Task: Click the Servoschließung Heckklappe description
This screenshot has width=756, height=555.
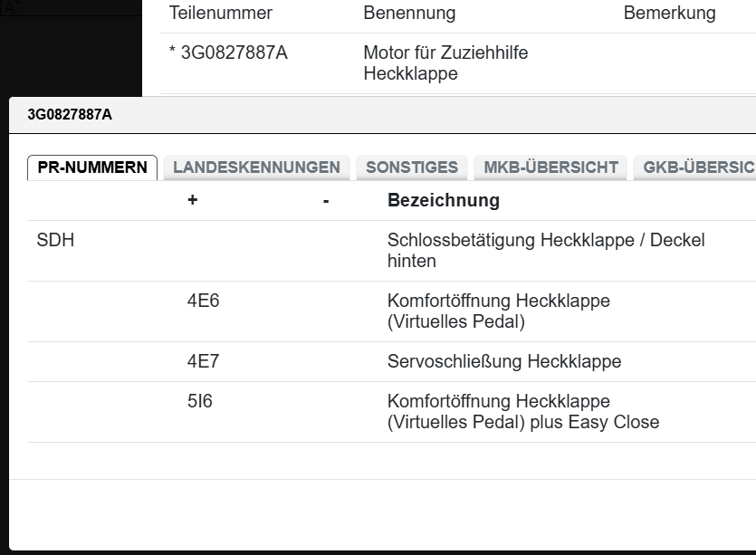Action: pos(503,361)
